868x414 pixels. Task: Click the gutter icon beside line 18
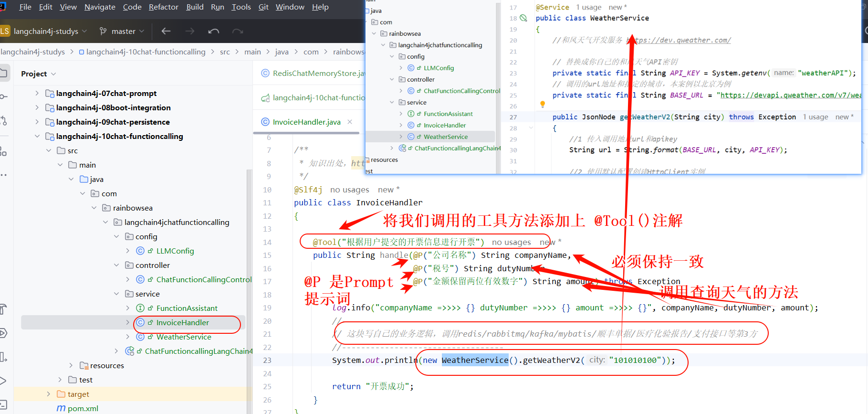click(x=523, y=18)
